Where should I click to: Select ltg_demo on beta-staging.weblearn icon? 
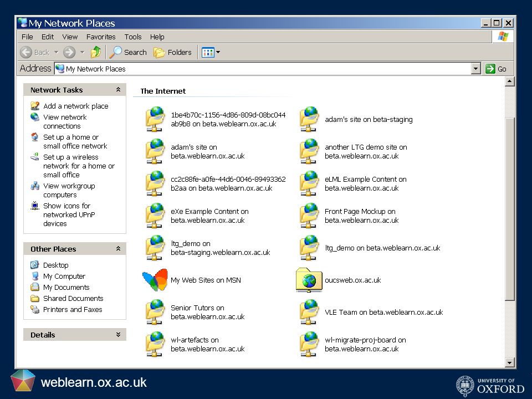coord(155,248)
